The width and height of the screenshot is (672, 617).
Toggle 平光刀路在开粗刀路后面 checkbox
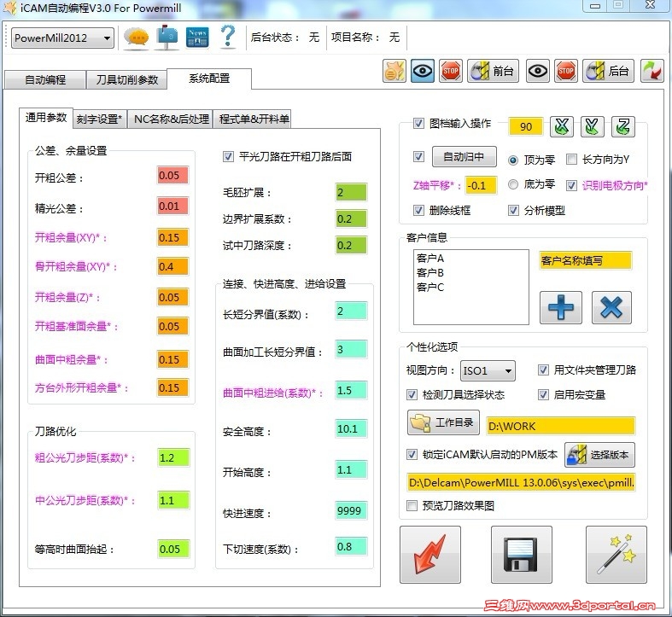(228, 156)
